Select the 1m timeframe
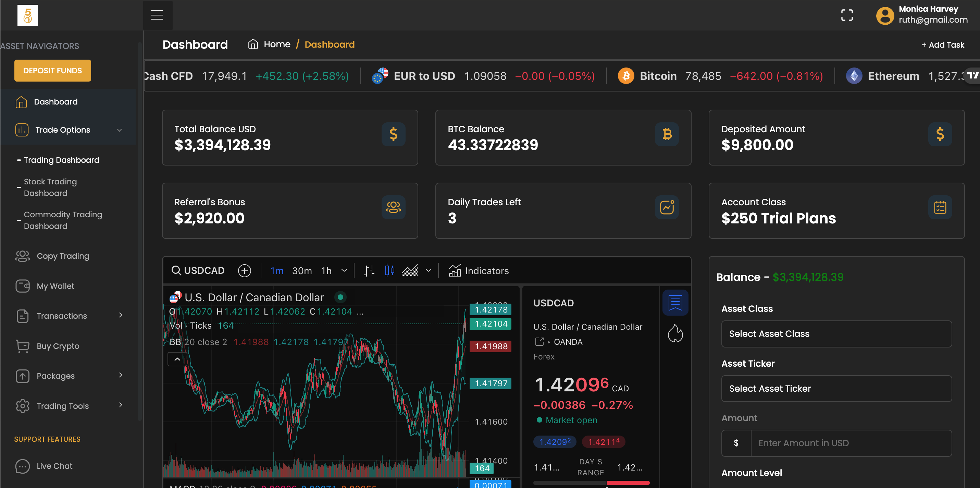 276,271
